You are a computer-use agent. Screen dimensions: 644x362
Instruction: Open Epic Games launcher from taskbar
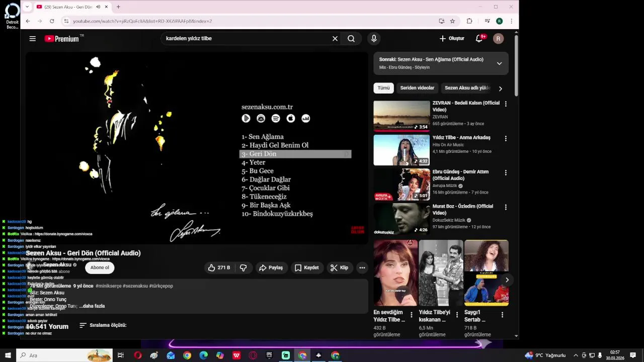[x=269, y=355]
